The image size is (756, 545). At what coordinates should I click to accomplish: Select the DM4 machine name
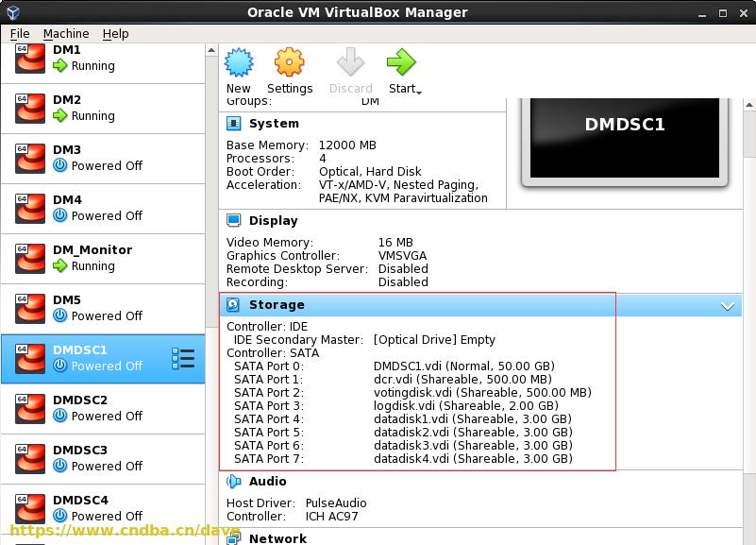[67, 199]
